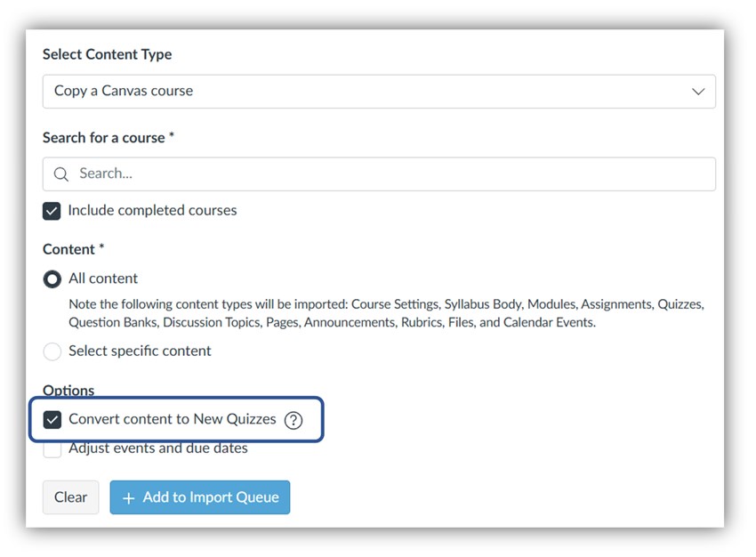This screenshot has height=557, width=756.
Task: Click the Convert content to New Quizzes label
Action: click(x=172, y=420)
